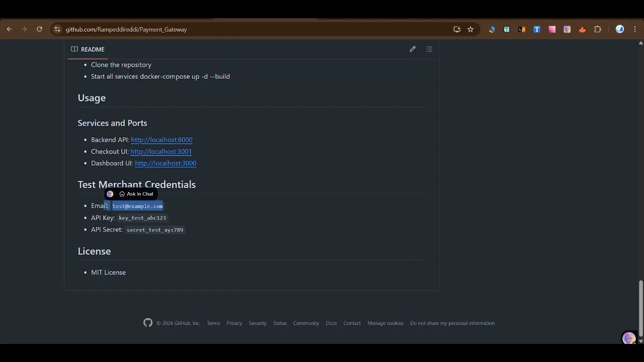Open the teal T extension icon
Screen dimensions: 644x362
(507, 30)
